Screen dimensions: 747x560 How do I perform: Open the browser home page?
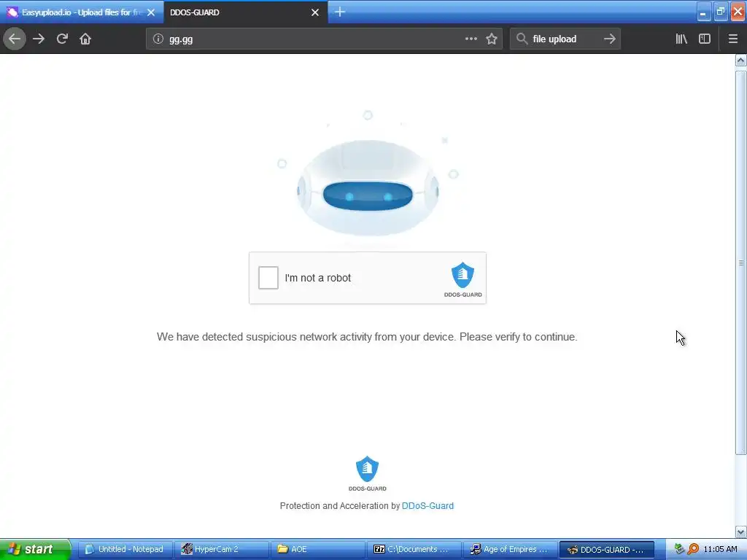coord(85,39)
